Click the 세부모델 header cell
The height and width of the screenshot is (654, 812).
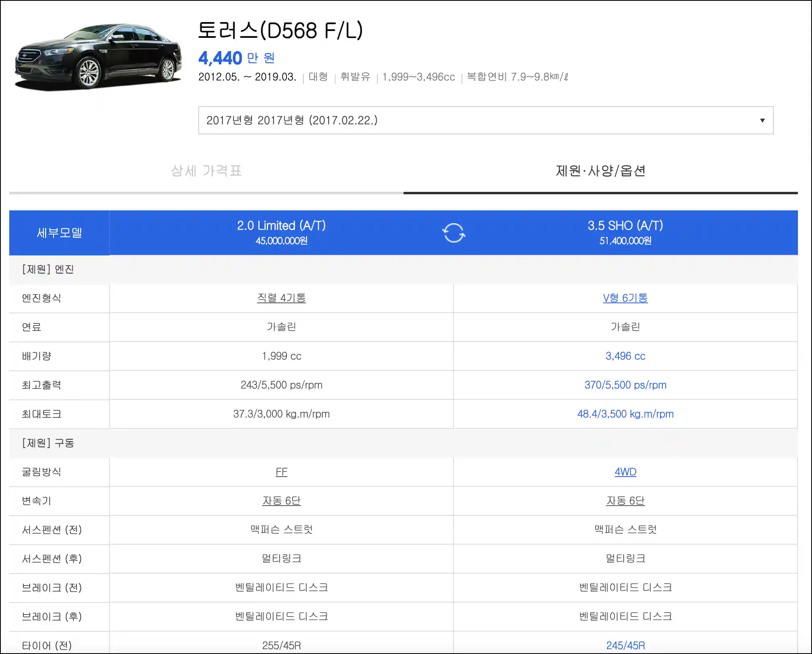coord(59,232)
